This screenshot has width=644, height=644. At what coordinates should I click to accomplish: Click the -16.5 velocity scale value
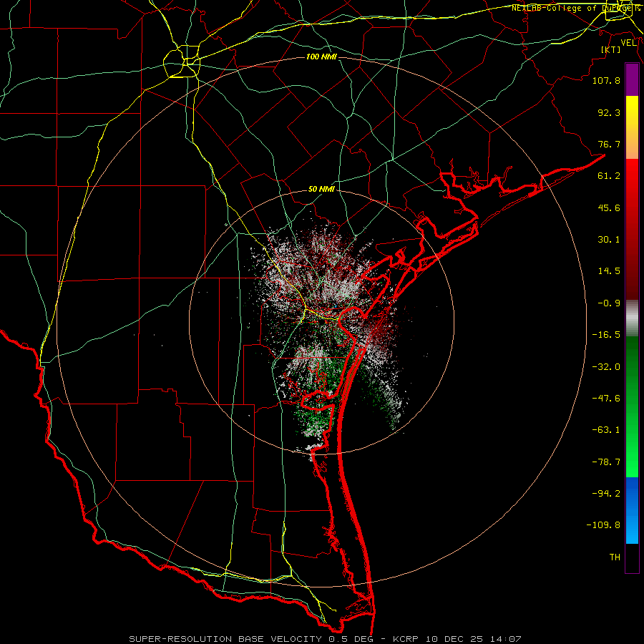pos(606,335)
